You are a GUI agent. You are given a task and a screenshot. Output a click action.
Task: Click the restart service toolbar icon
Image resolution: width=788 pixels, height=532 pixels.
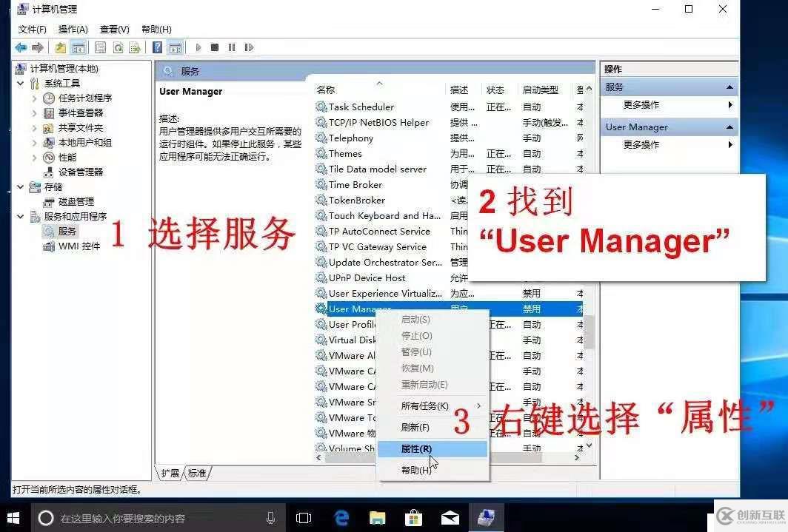click(249, 47)
